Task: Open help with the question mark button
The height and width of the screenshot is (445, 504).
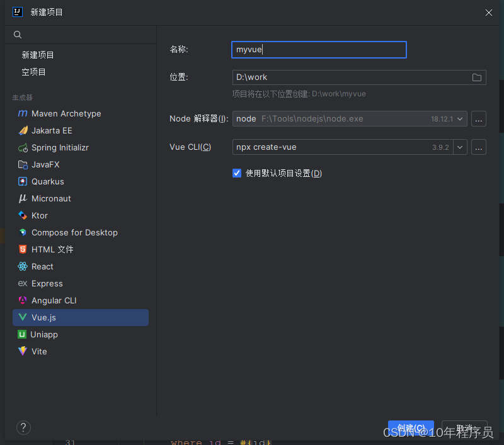Action: coord(23,427)
